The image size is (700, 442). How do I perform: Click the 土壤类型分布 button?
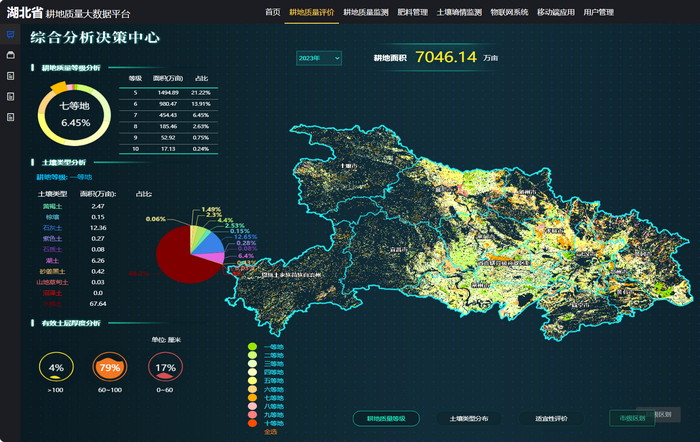pyautogui.click(x=469, y=419)
